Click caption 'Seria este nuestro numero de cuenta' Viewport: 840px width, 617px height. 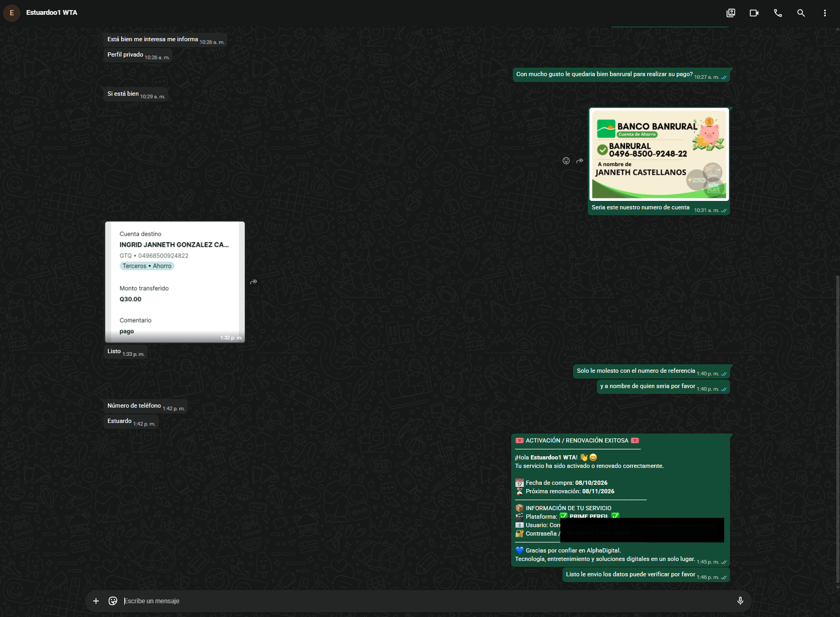coord(640,207)
